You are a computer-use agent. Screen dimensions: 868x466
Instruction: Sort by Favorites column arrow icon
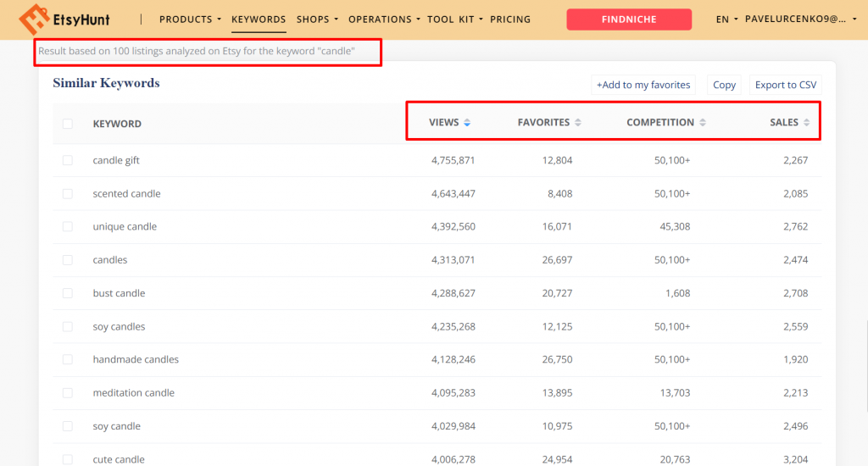[578, 123]
